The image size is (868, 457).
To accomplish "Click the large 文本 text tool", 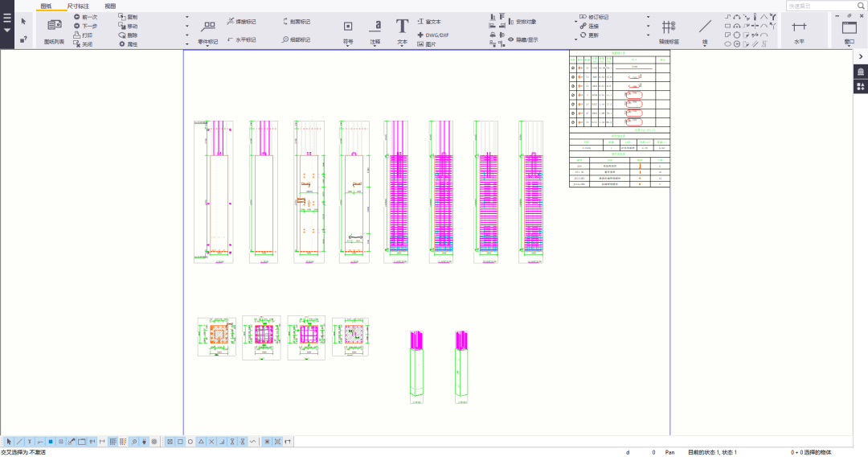I will pos(402,31).
